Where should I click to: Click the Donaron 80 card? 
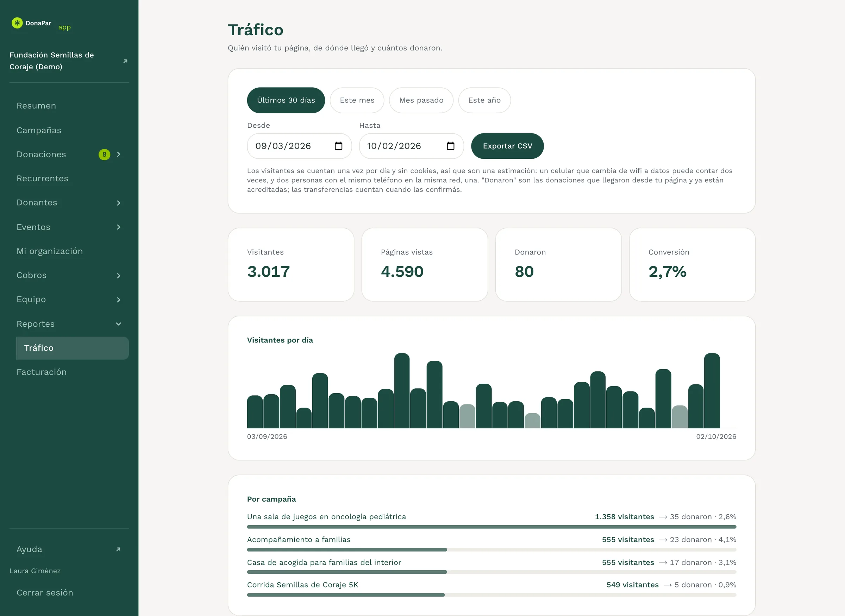(x=558, y=264)
